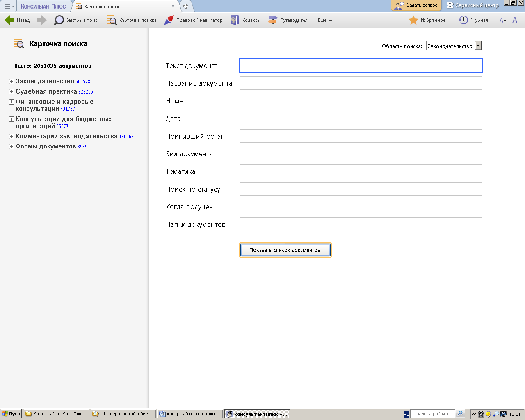
Task: Expand the Еще dropdown menu
Action: coord(325,20)
